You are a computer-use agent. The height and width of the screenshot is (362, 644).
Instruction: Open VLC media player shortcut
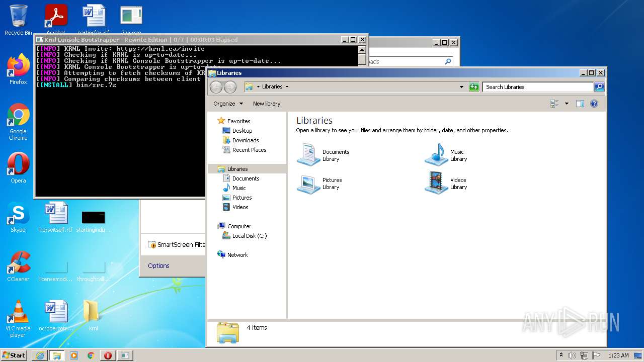pyautogui.click(x=18, y=319)
